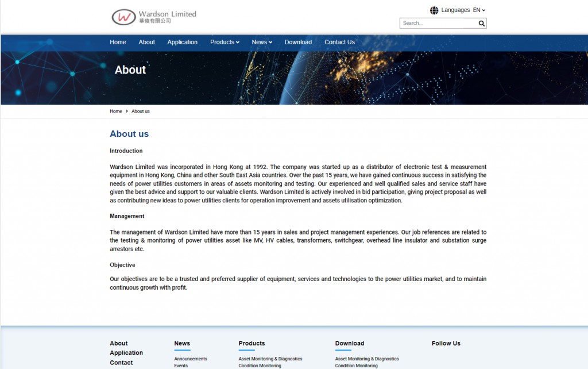Open Application in the navigation bar
The image size is (588, 369).
pos(182,42)
